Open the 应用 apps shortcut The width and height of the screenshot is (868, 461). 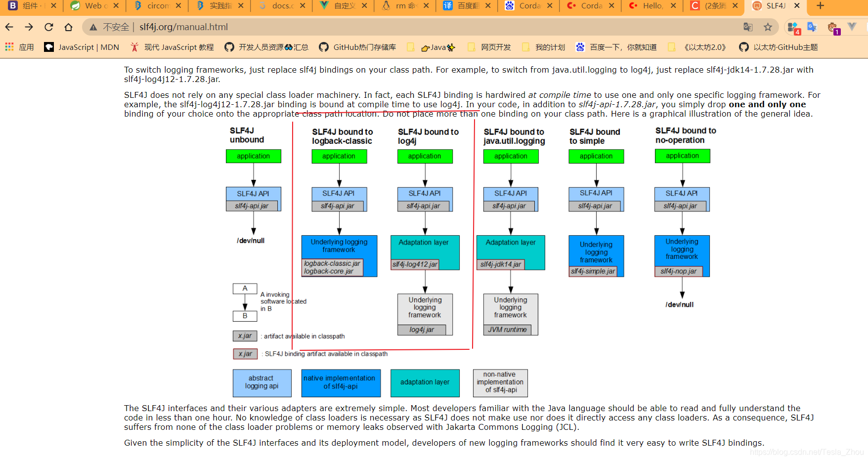20,47
